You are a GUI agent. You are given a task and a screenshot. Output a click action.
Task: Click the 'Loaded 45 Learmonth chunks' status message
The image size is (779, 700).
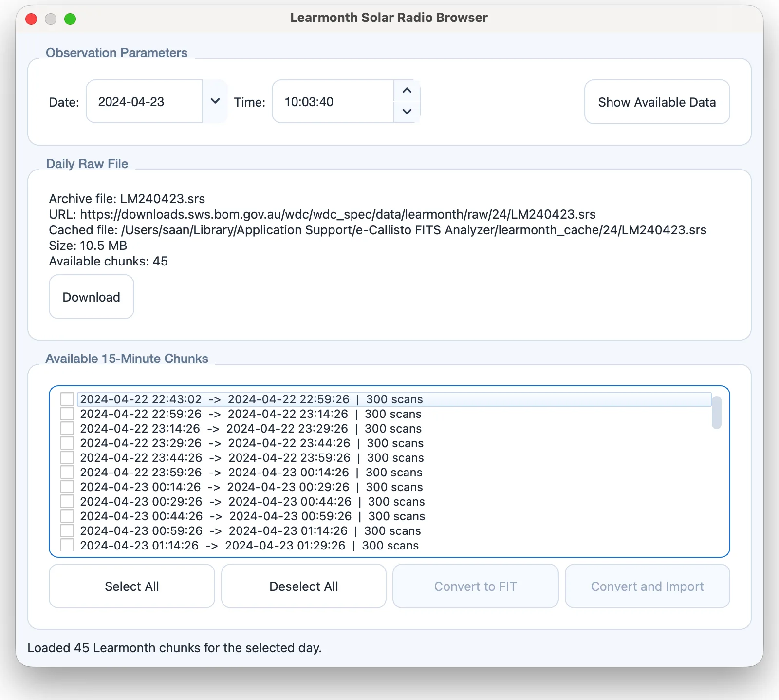(175, 648)
